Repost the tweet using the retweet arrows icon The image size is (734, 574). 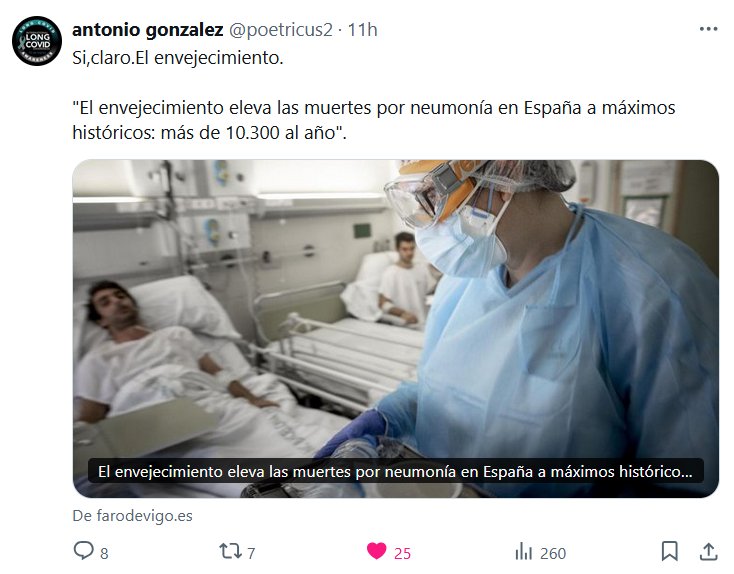[x=230, y=551]
